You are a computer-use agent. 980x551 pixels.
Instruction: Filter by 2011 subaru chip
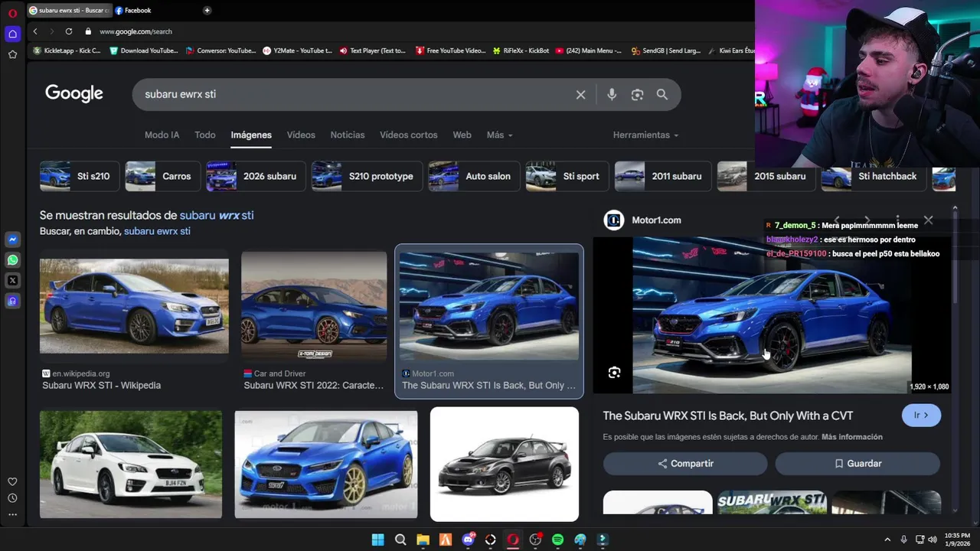click(x=662, y=176)
